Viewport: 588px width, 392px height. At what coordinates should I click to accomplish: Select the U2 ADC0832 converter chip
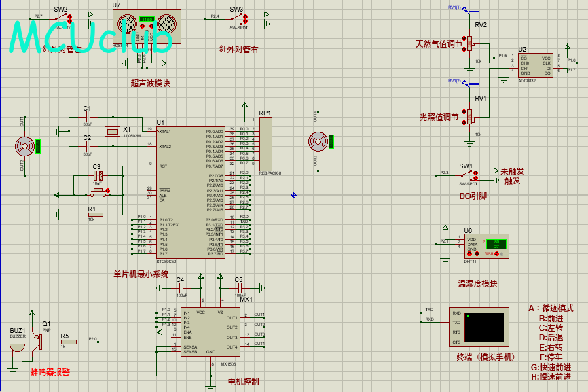536,66
